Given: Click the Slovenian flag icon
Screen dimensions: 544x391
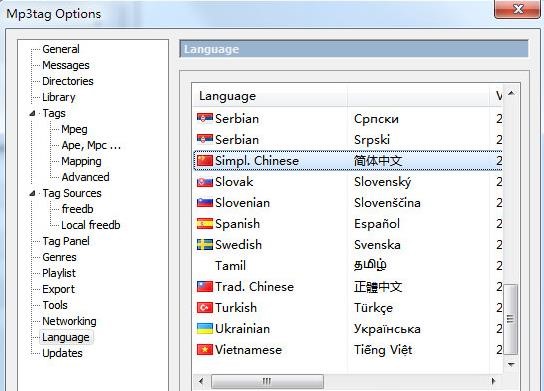Looking at the screenshot, I should [205, 203].
